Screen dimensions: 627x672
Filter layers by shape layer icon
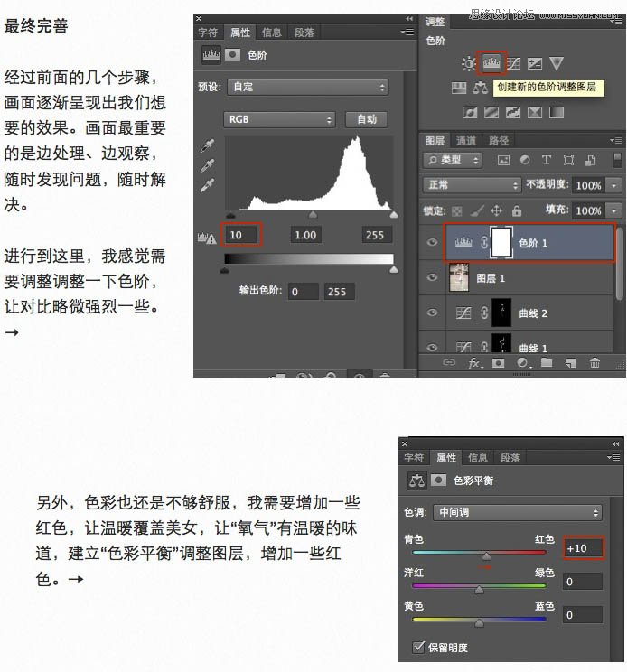(568, 161)
